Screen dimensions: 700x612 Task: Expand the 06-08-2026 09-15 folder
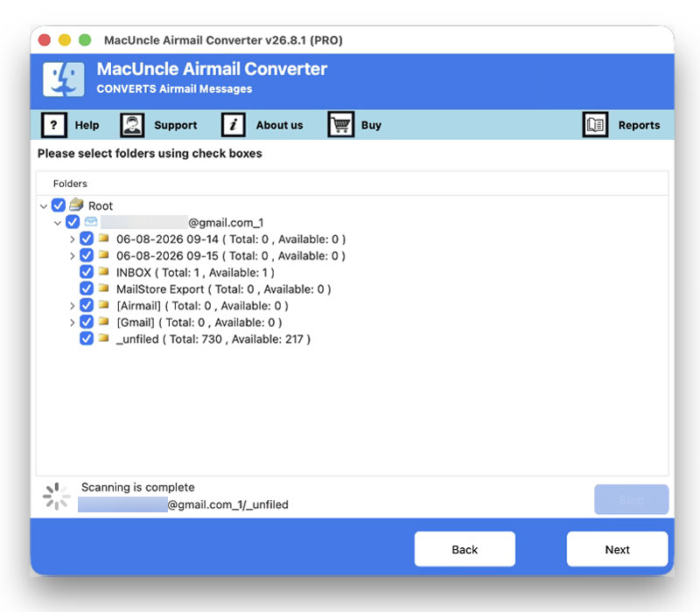pos(72,255)
